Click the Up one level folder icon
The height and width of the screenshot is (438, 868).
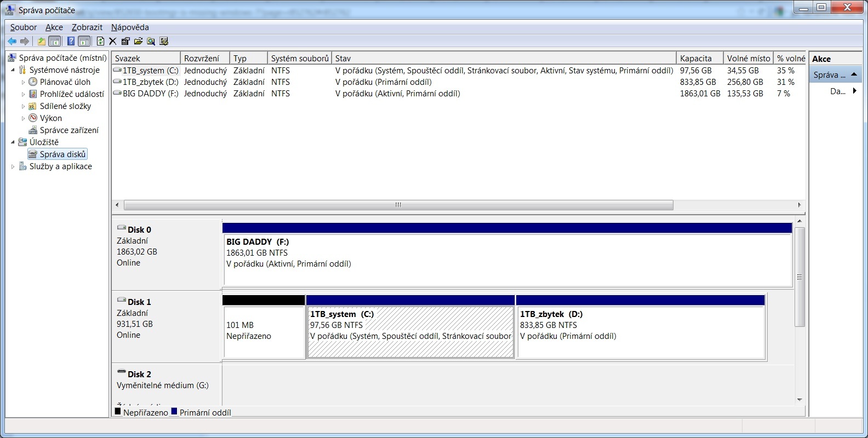click(x=41, y=41)
